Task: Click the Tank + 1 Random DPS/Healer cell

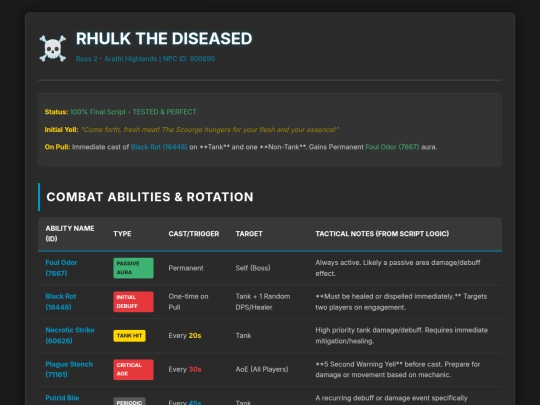Action: click(x=263, y=302)
